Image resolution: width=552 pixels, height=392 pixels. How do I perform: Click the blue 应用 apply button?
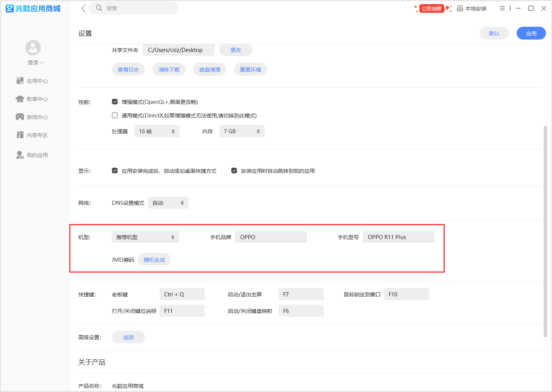click(x=531, y=34)
